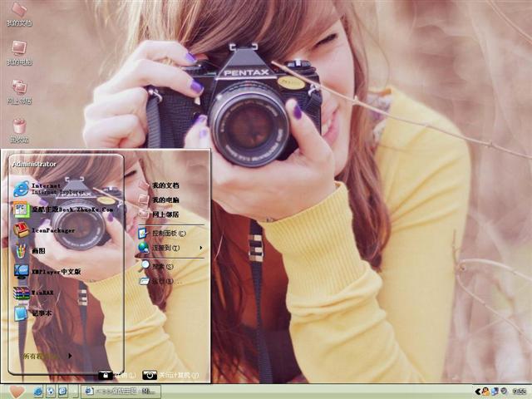532x399 pixels.
Task: Open 搜索 search from start menu
Action: click(157, 266)
